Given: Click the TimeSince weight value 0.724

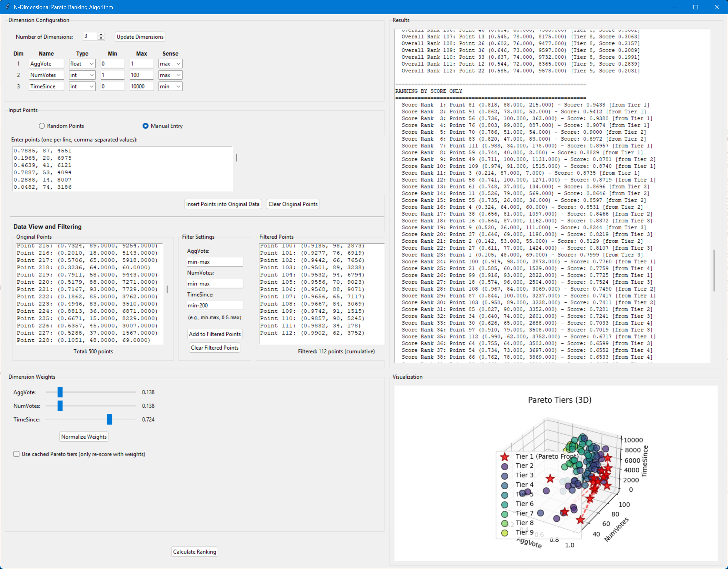Looking at the screenshot, I should [x=148, y=419].
